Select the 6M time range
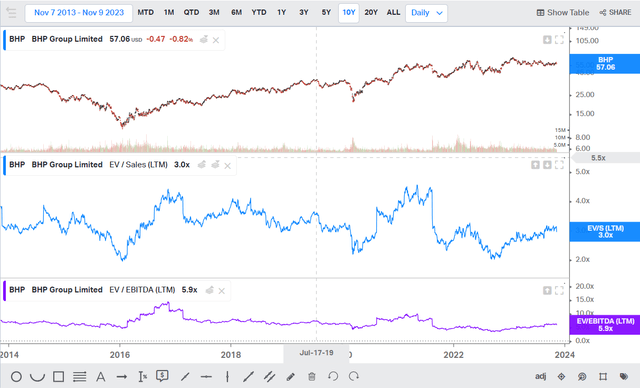The image size is (640, 388). point(237,13)
